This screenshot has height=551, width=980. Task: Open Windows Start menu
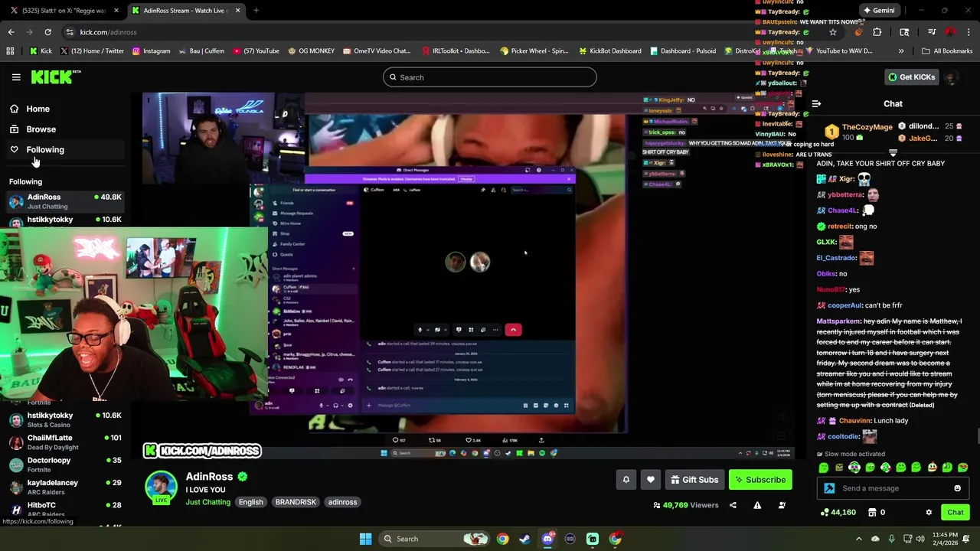(x=365, y=539)
